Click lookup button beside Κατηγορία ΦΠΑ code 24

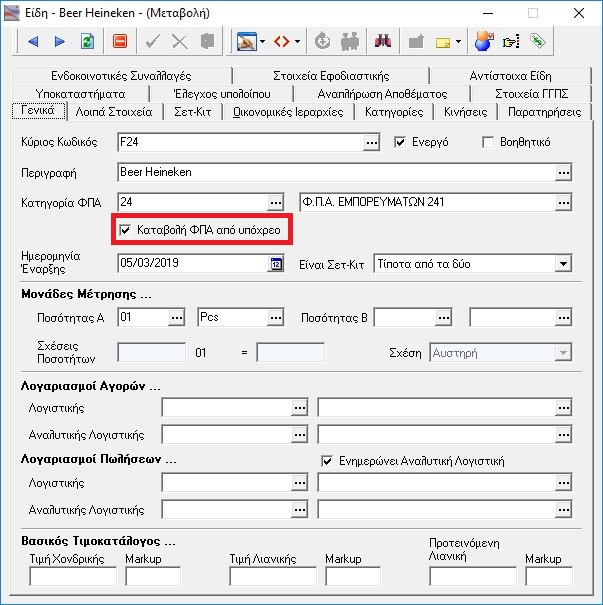pyautogui.click(x=275, y=203)
